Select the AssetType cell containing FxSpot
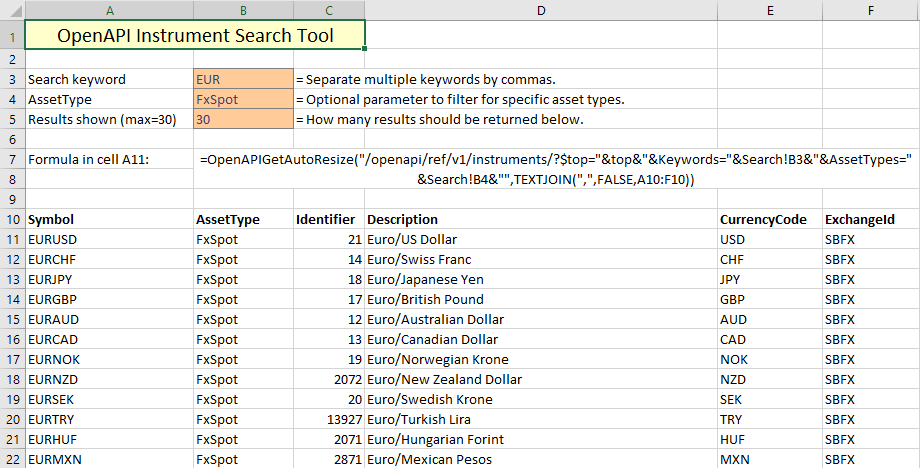Image resolution: width=920 pixels, height=468 pixels. pos(243,99)
